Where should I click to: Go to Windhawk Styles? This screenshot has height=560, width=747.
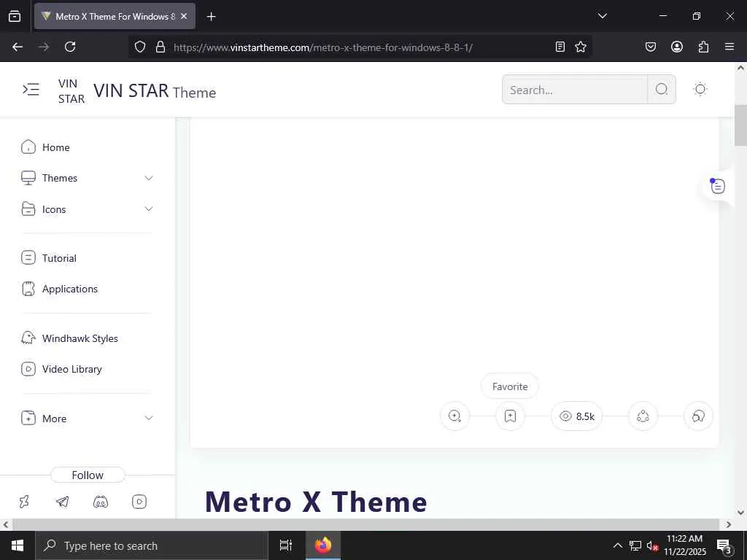point(80,338)
